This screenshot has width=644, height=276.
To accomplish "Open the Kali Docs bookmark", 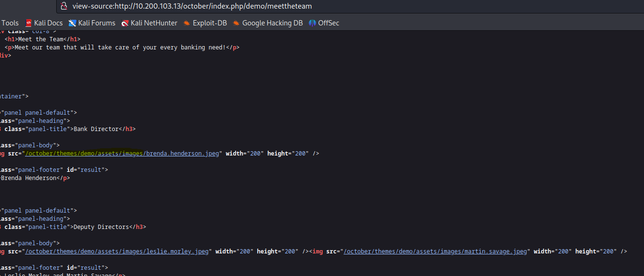I will tap(44, 23).
